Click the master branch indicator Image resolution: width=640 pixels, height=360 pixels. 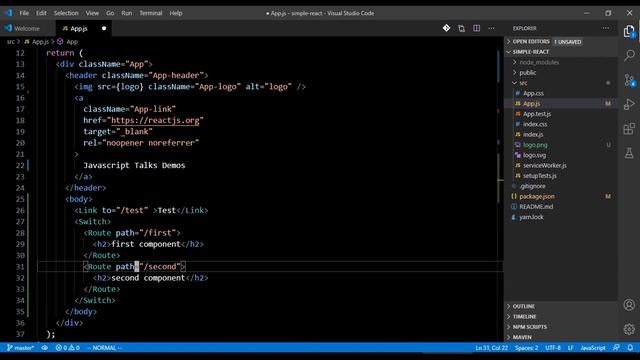(21, 348)
